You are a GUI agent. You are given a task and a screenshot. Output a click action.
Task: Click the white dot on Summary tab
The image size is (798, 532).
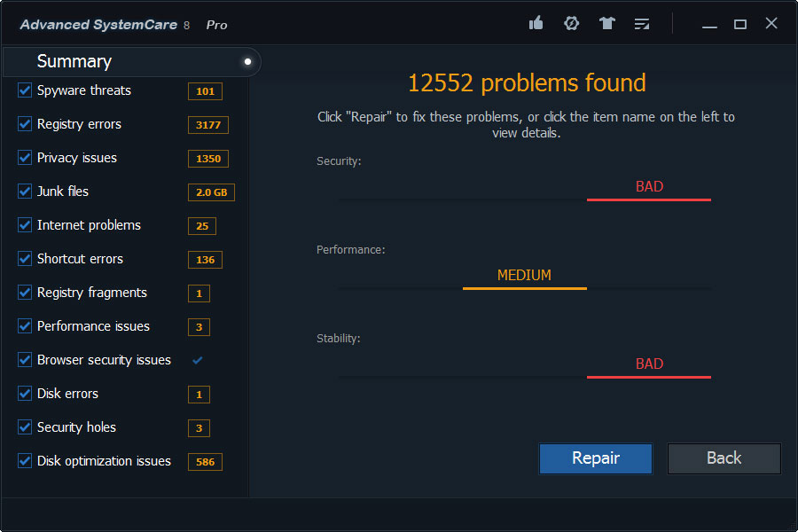click(x=248, y=61)
